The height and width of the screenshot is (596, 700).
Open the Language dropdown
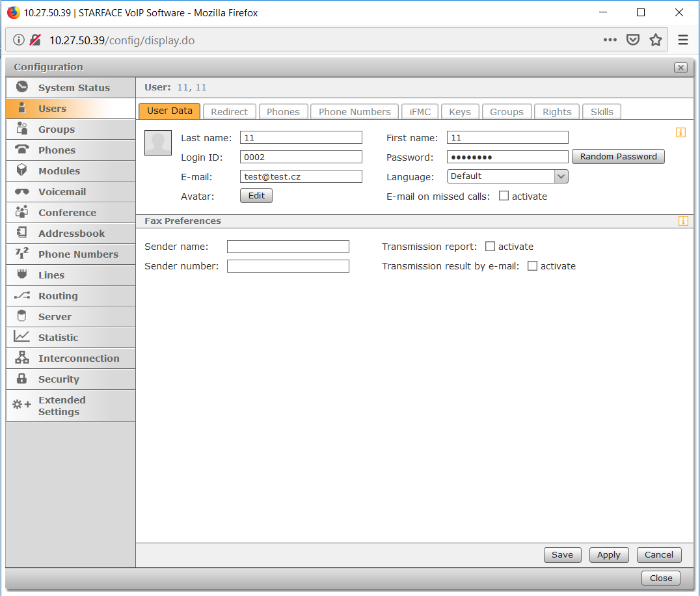(x=507, y=176)
